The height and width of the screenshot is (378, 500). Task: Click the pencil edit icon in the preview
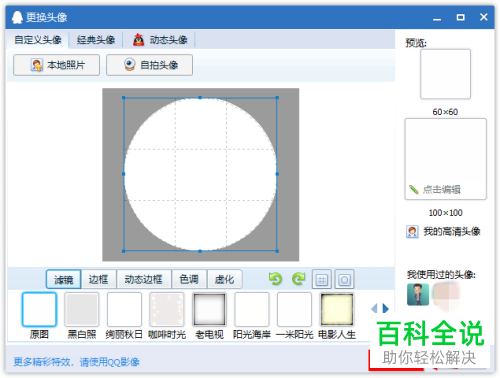414,189
